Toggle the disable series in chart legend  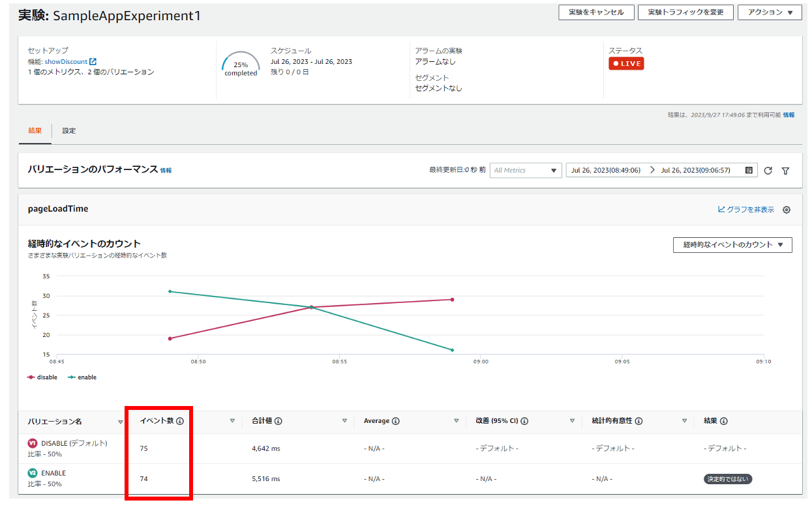[42, 377]
